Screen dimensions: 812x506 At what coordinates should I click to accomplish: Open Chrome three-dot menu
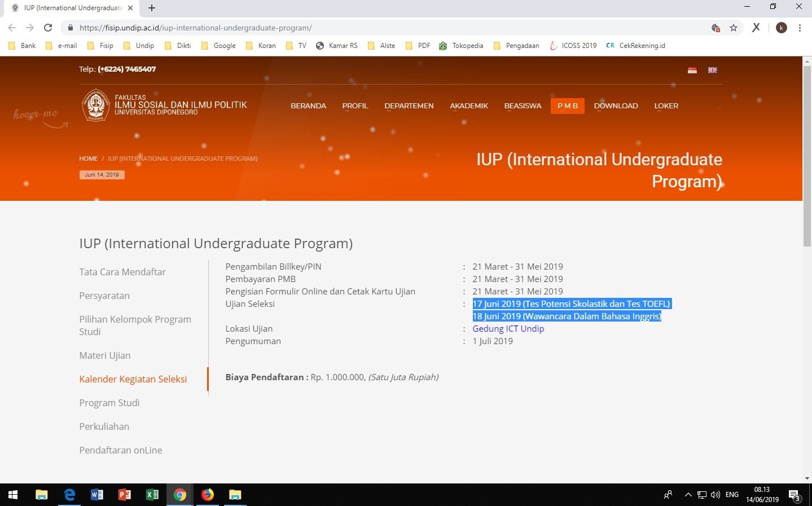pos(800,28)
